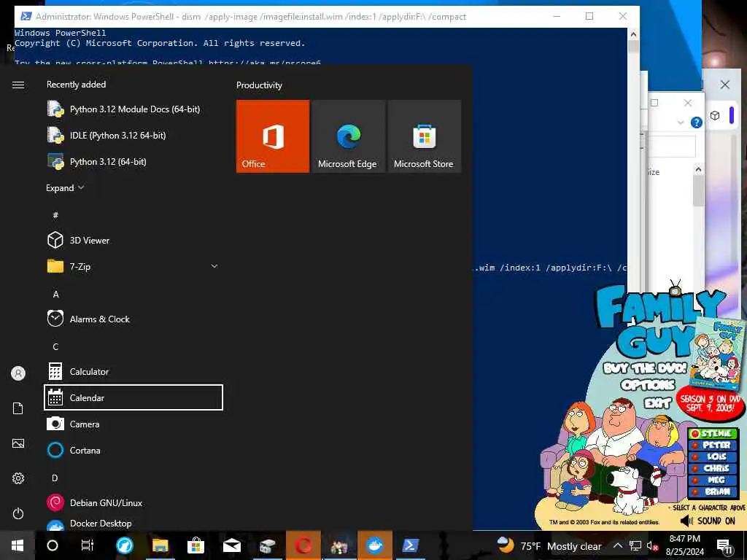Start Python 3.12 (64-bit)
Screen dimensions: 747x560
(133, 161)
